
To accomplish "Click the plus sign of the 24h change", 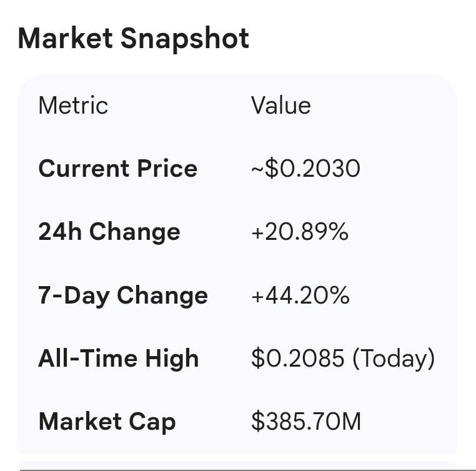I will point(257,233).
